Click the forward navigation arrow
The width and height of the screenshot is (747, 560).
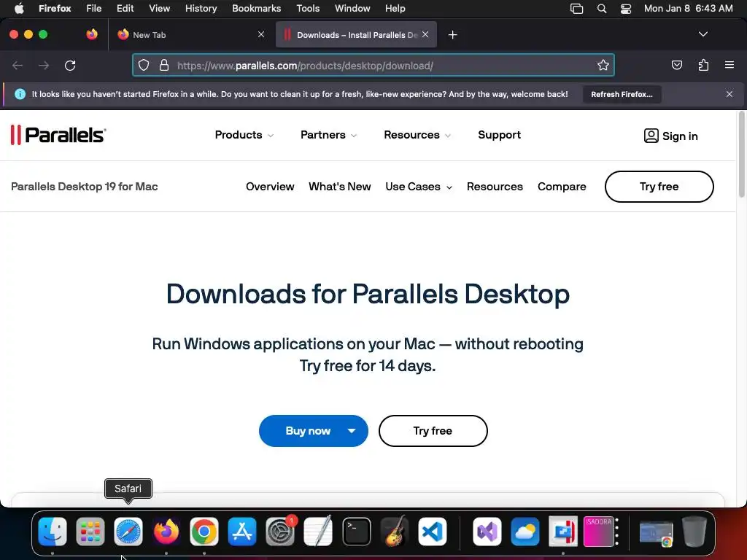(x=44, y=66)
